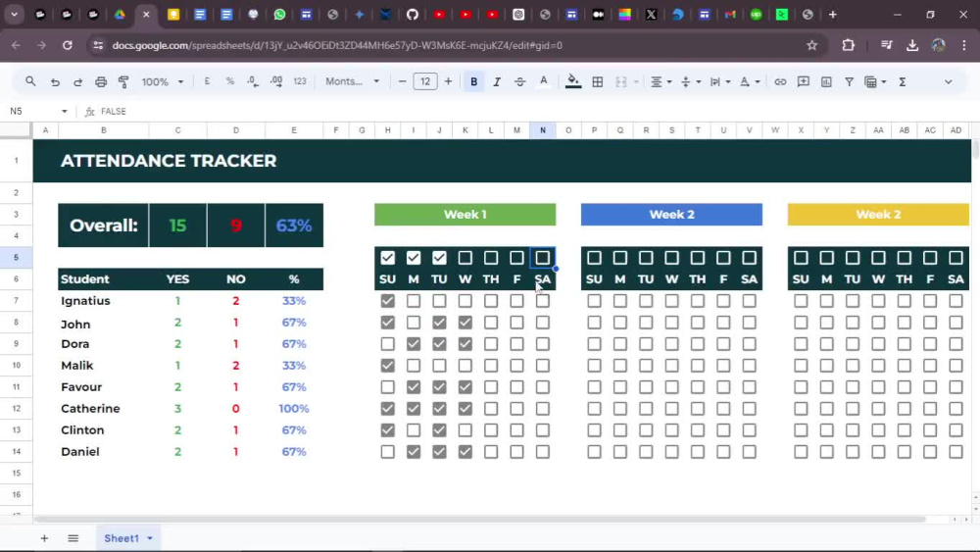Screen dimensions: 980x552
Task: Open number format 123 menu
Action: point(300,81)
